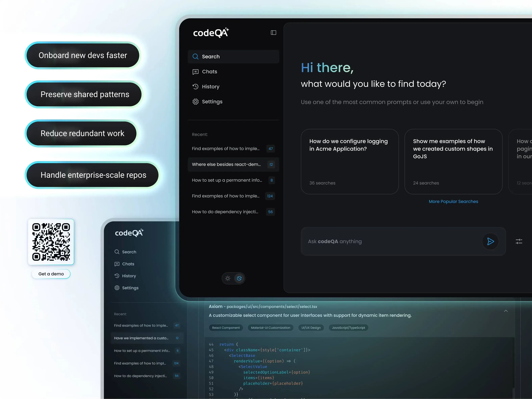Click the magnifier icon in front Search item

pyautogui.click(x=195, y=57)
